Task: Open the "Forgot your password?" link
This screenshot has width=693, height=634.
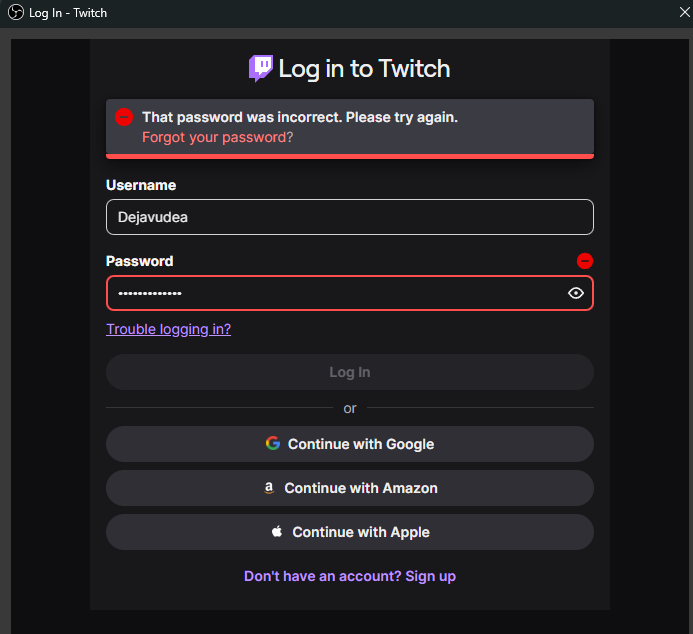Action: pos(218,137)
